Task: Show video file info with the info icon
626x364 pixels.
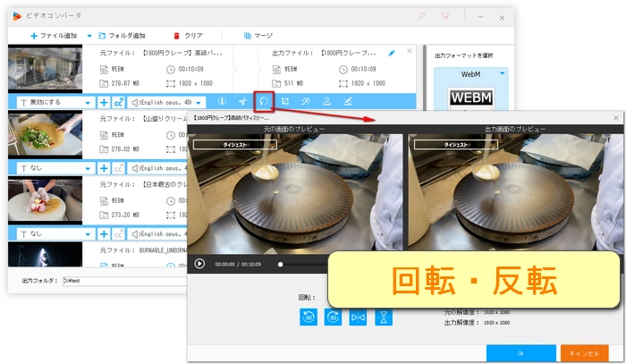Action: [222, 102]
